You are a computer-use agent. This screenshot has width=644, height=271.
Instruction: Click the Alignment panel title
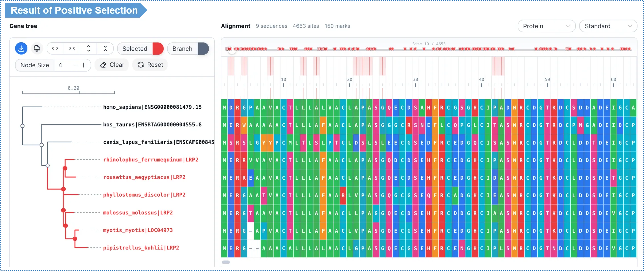[x=236, y=26]
